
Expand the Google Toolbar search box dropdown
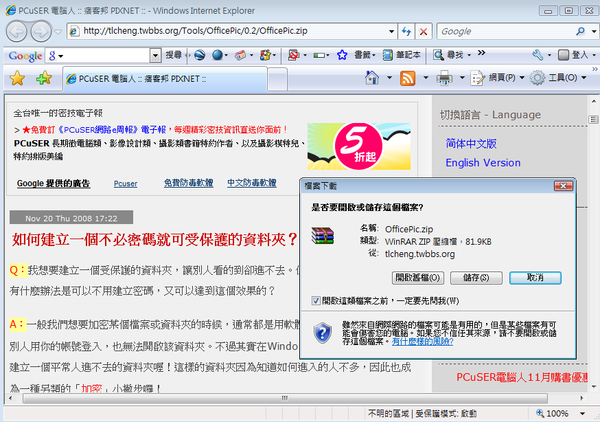(x=155, y=56)
